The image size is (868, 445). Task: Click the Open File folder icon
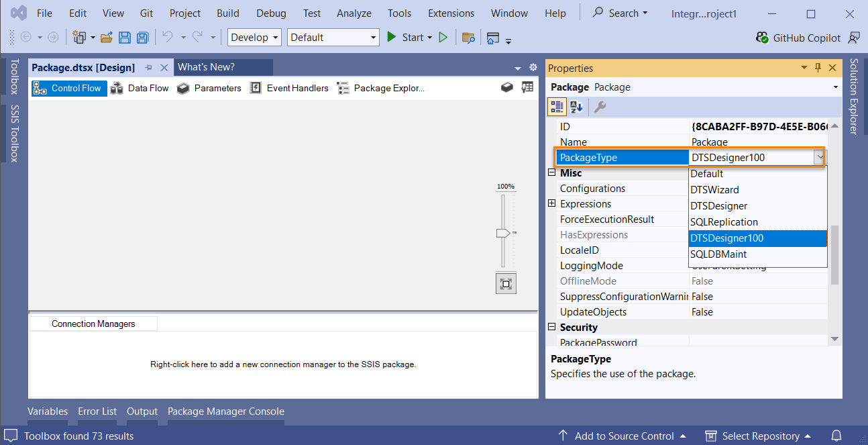click(106, 38)
